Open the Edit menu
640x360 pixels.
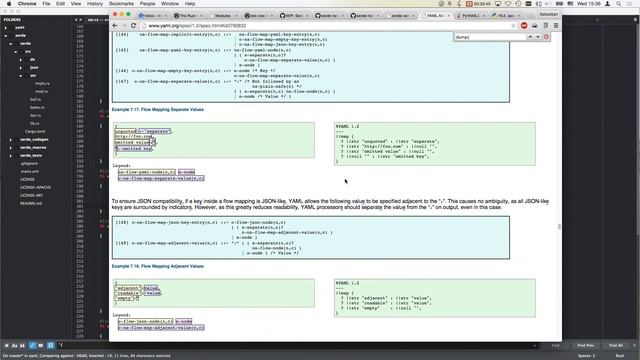60,4
